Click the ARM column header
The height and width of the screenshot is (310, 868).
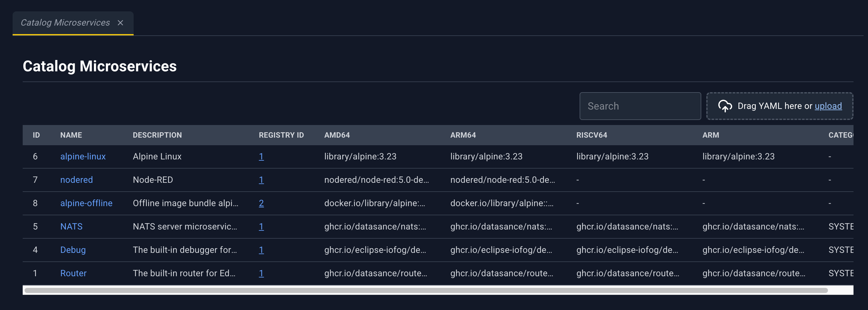(x=711, y=135)
